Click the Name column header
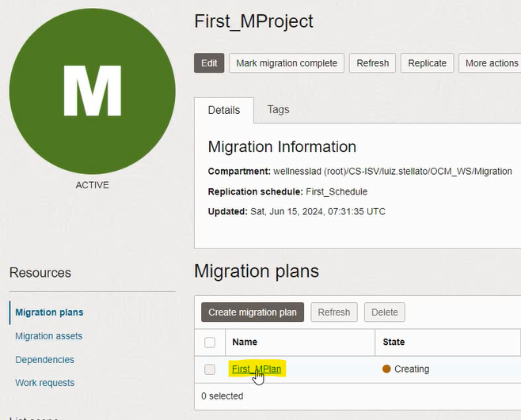Image resolution: width=521 pixels, height=420 pixels. click(x=245, y=342)
